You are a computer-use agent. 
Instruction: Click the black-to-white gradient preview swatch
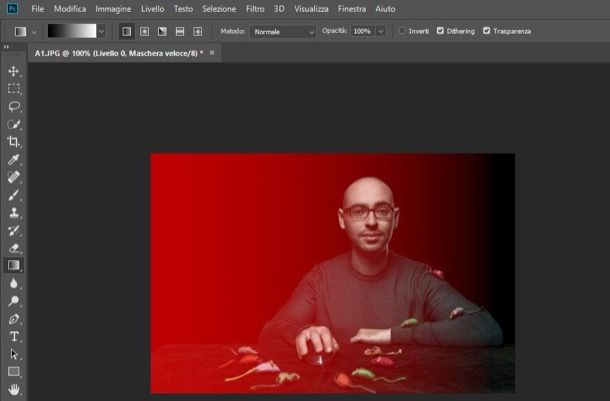point(72,31)
